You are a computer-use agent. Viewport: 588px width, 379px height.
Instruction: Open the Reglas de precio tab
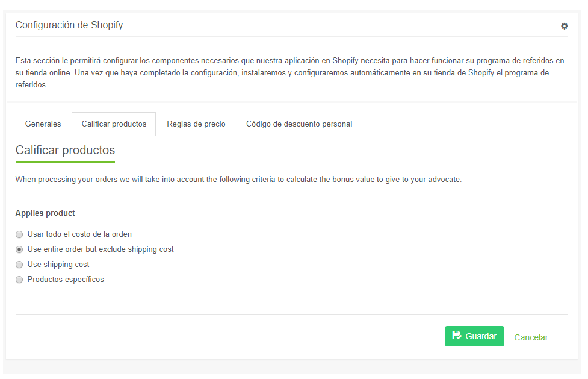click(x=196, y=124)
